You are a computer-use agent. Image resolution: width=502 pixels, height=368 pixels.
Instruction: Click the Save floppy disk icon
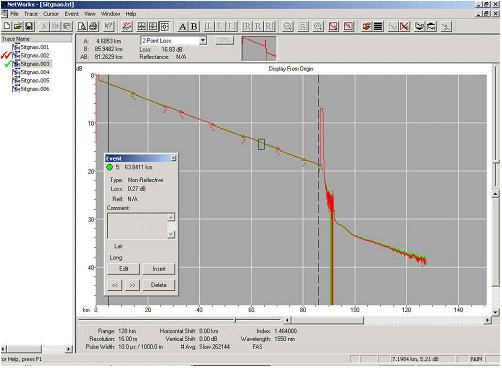[x=29, y=26]
